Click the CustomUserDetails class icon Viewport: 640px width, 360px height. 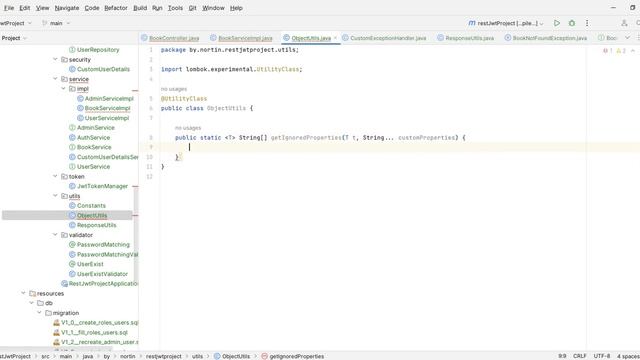point(72,69)
